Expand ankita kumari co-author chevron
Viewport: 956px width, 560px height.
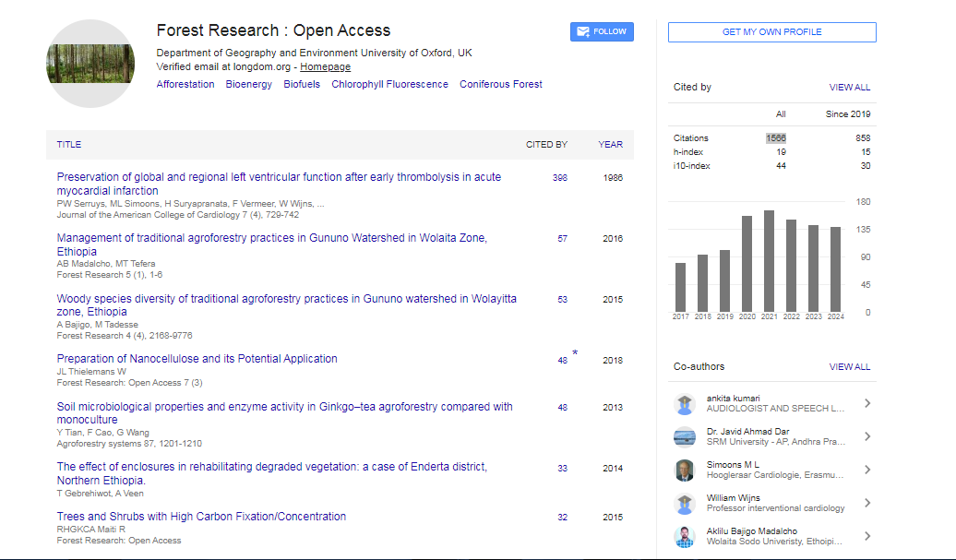[x=867, y=403]
